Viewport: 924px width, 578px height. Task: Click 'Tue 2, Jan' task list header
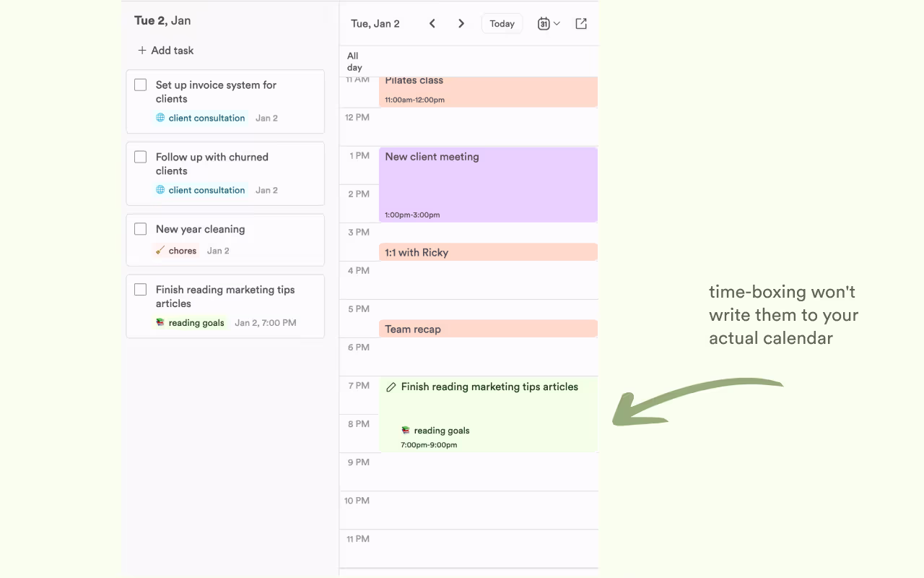162,20
